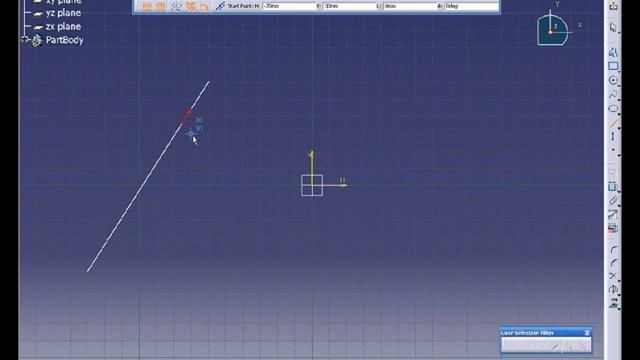Select the Chamfer tool
Screen dimensions: 640x360
[x=613, y=263]
